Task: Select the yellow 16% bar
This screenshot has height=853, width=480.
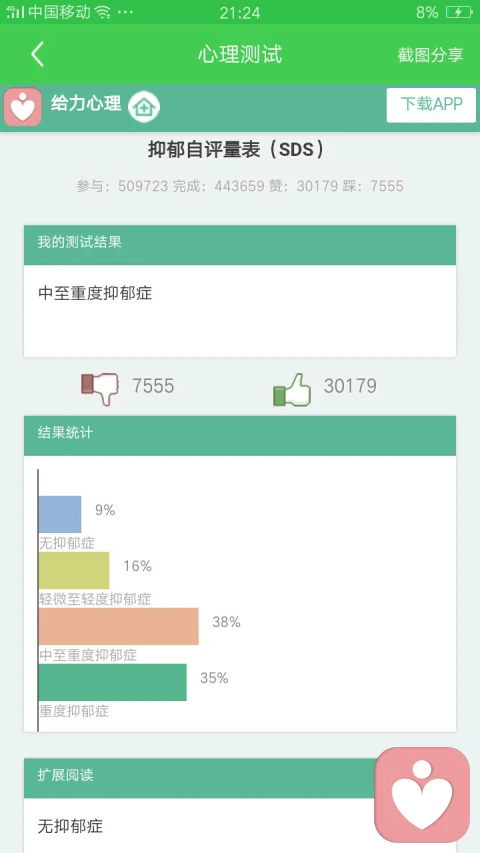Action: (x=74, y=570)
